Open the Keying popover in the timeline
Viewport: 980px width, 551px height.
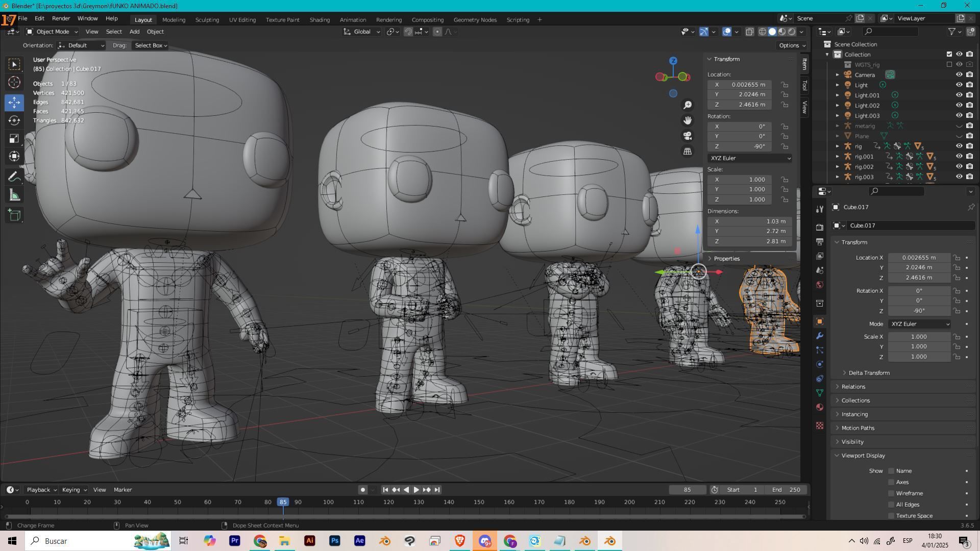click(74, 490)
